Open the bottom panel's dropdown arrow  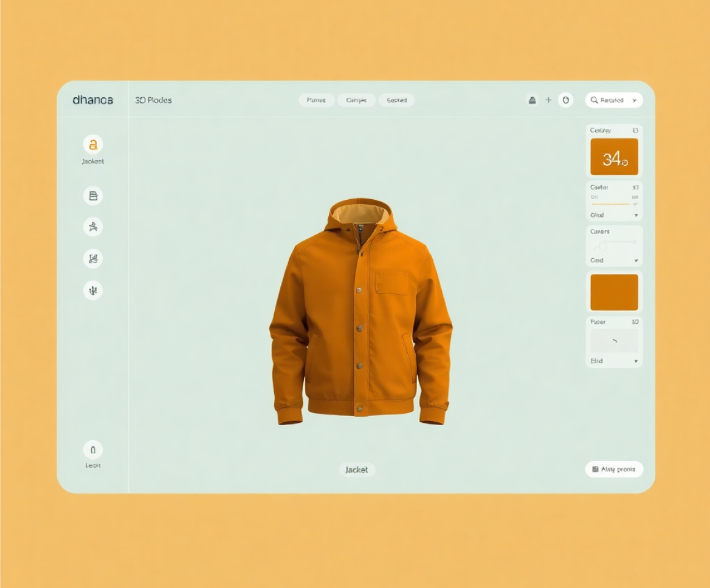[636, 361]
